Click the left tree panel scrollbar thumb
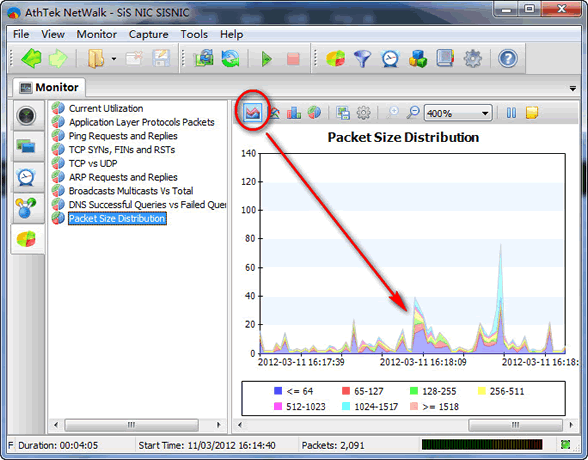 tap(131, 425)
